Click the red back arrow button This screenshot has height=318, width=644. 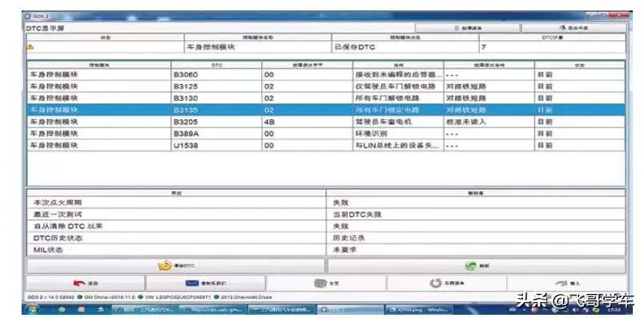pyautogui.click(x=86, y=283)
